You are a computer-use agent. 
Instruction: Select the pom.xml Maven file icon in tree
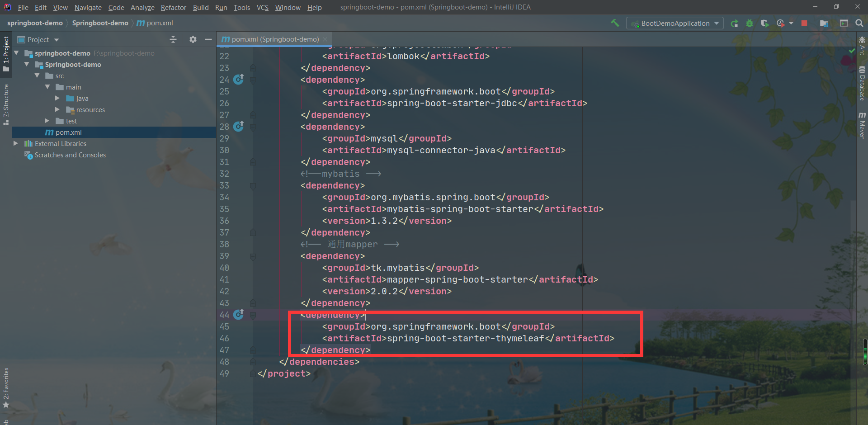pos(49,132)
